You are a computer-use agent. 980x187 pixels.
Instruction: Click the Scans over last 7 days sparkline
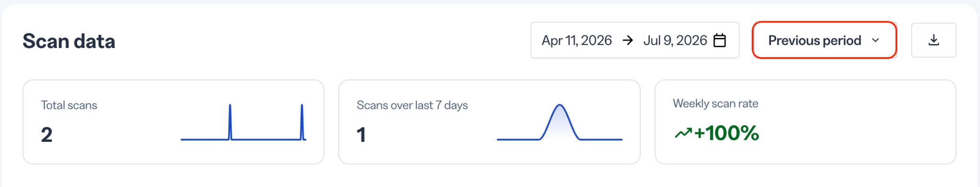[x=559, y=122]
